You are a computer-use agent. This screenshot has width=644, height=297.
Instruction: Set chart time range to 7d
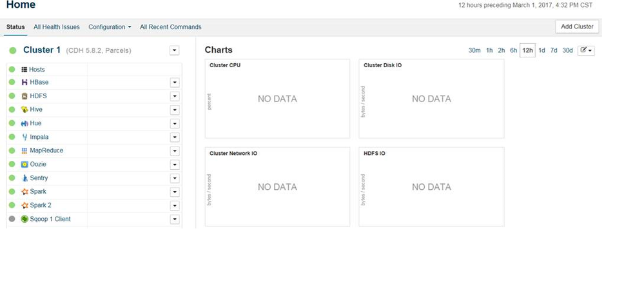[x=554, y=50]
